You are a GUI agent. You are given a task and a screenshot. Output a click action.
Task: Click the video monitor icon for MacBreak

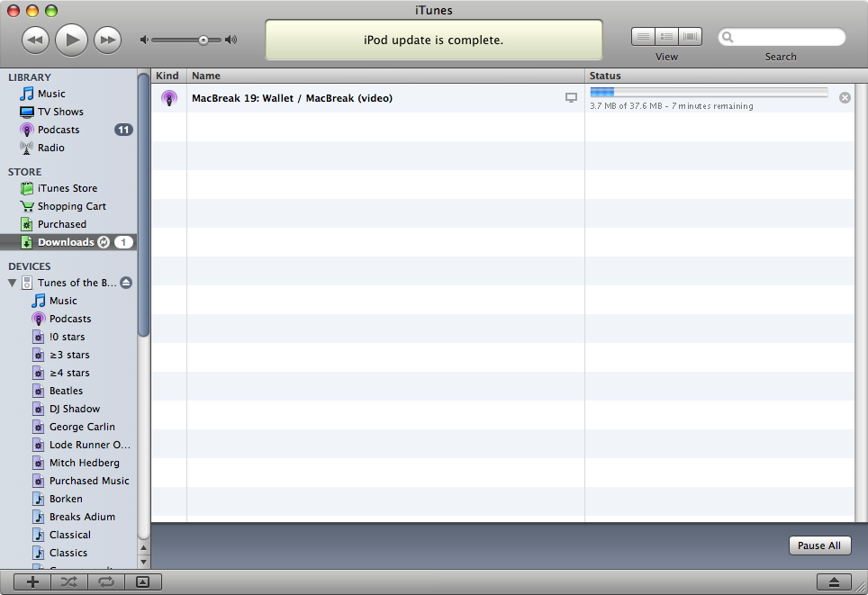[x=571, y=98]
